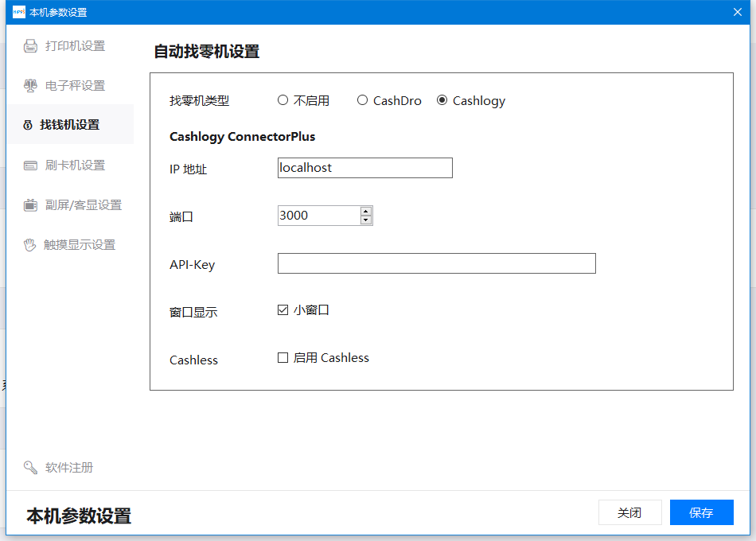Click the electronic scale icon
Viewport: 756px width, 541px height.
(30, 86)
